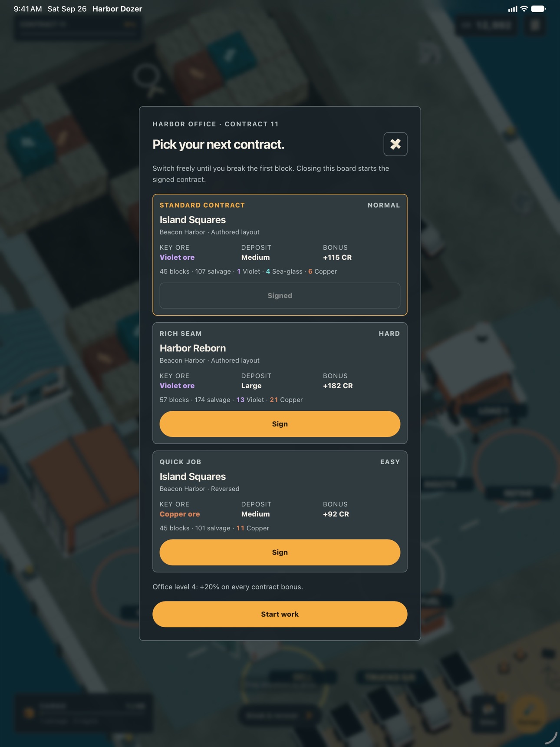The width and height of the screenshot is (560, 747).
Task: Tap the "HARD" difficulty tag
Action: [x=389, y=334]
